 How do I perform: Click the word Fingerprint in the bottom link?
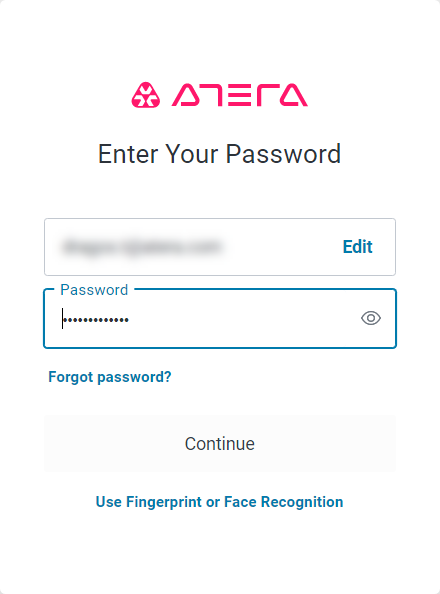(x=164, y=502)
